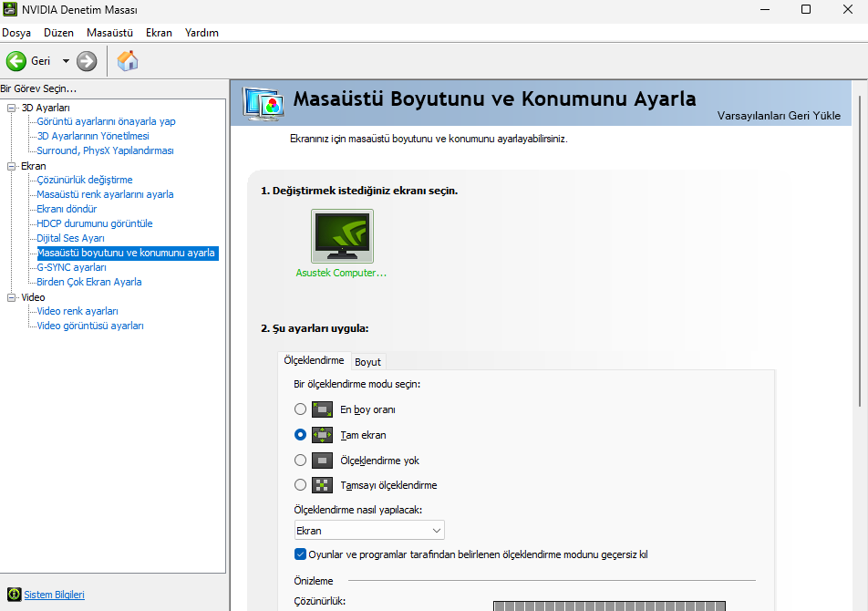Select the Ölçeklendirme yok radio button

[301, 461]
